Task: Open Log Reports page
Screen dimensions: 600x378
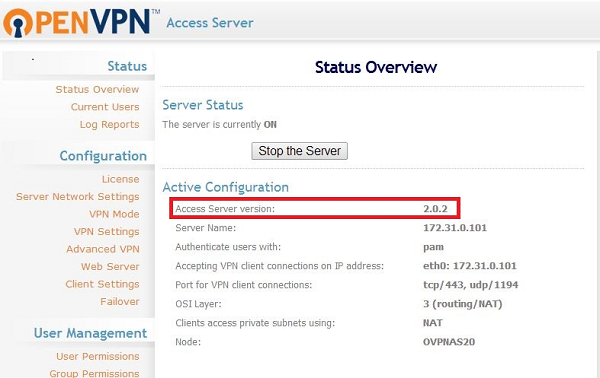Action: pyautogui.click(x=109, y=125)
